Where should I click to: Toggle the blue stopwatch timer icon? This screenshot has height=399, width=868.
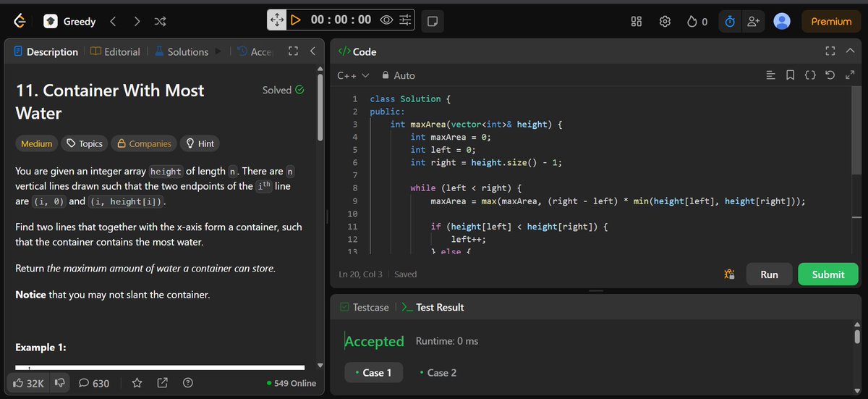point(730,22)
